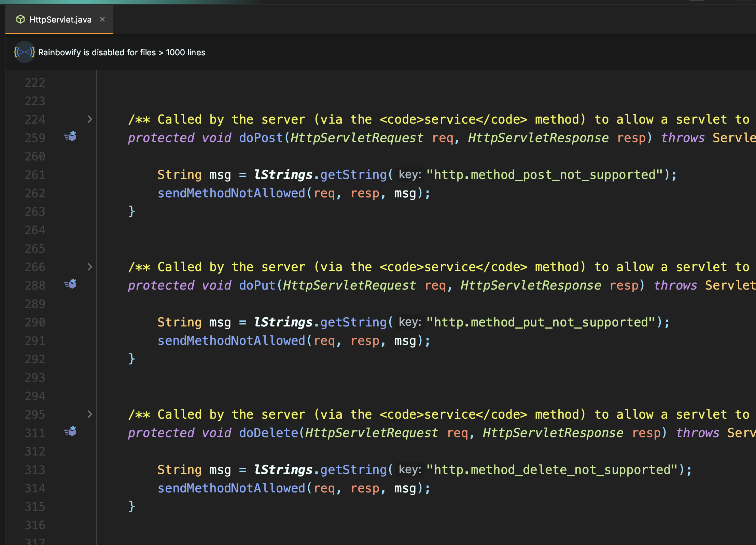Expand folded Javadoc comment at line 266
Screen dimensions: 756x545
[x=90, y=267]
